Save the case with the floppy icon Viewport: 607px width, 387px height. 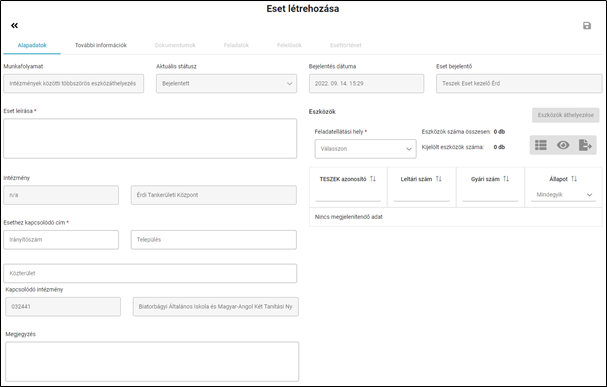[587, 26]
